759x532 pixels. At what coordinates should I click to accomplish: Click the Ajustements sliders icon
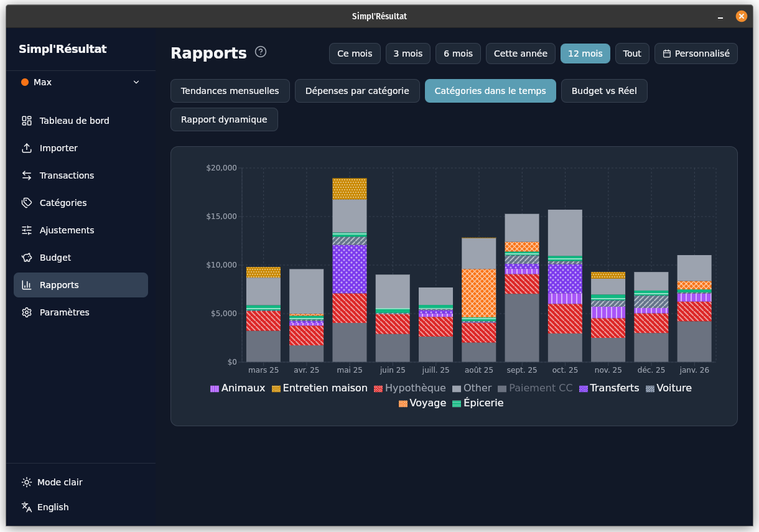pyautogui.click(x=27, y=230)
